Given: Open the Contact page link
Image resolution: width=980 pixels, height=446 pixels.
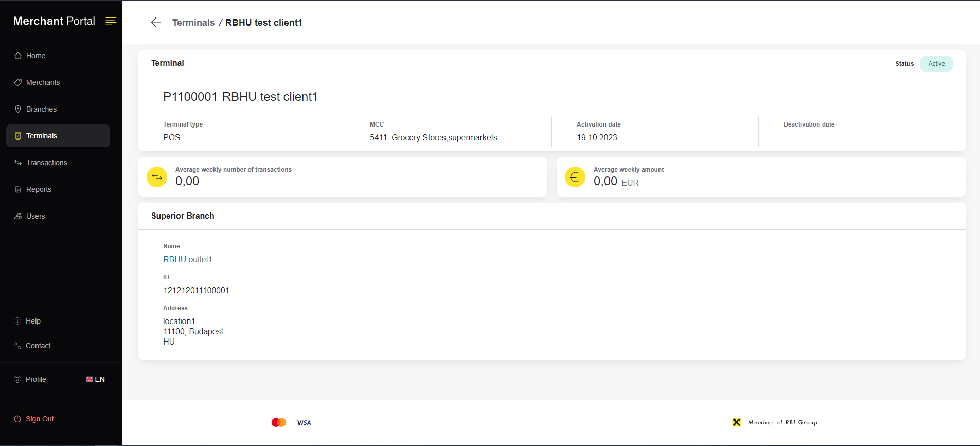Looking at the screenshot, I should point(38,346).
